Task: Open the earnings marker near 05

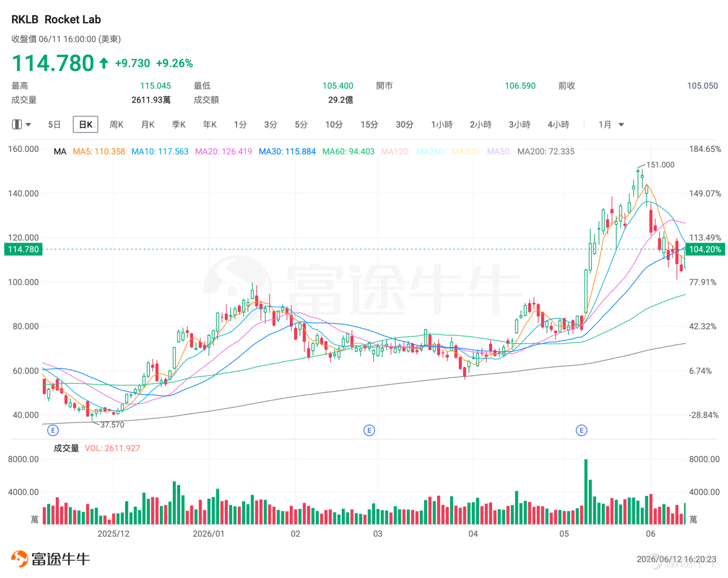Action: pyautogui.click(x=581, y=430)
